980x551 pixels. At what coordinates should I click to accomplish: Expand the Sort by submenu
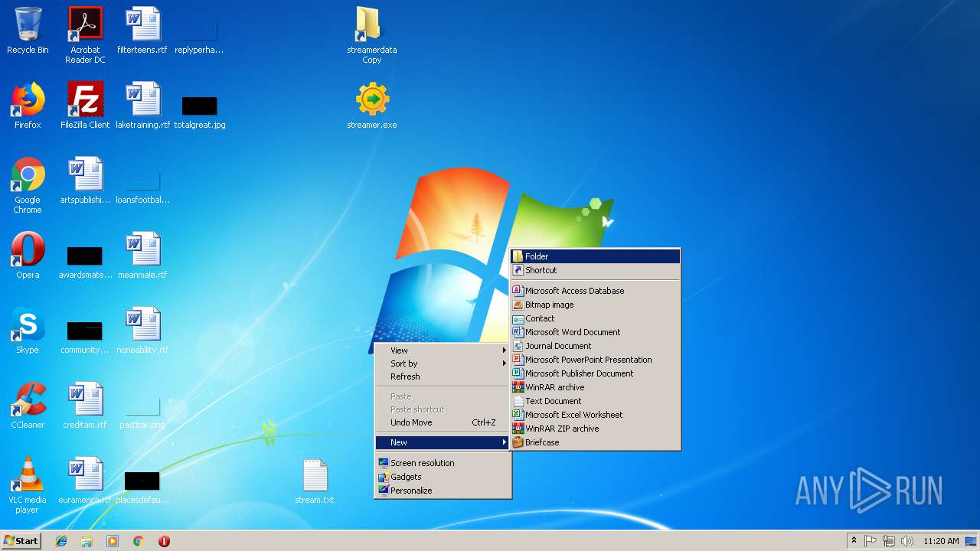(x=443, y=364)
